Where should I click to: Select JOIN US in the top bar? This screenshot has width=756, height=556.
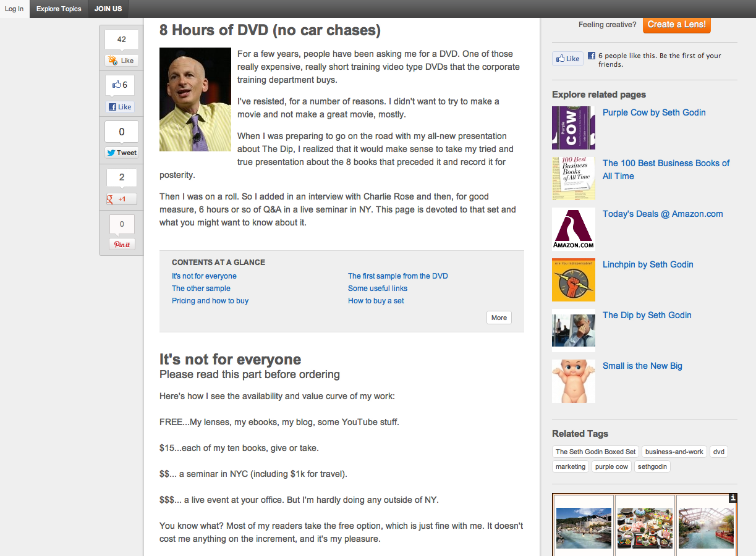tap(108, 9)
